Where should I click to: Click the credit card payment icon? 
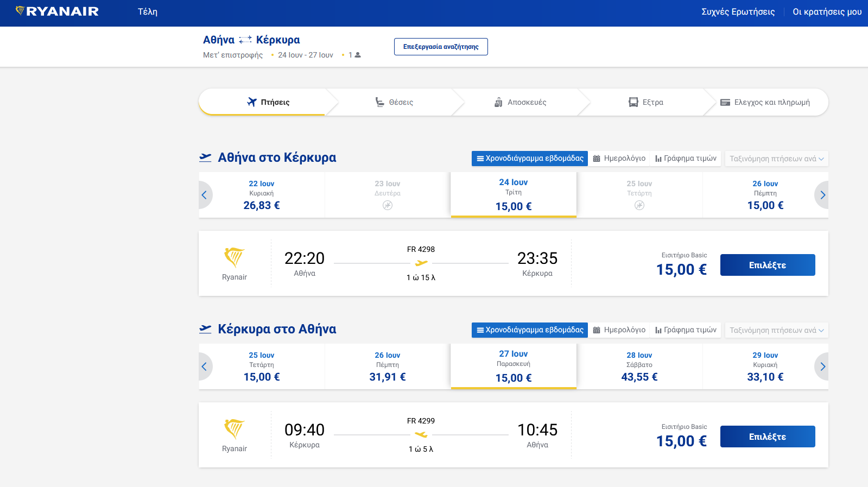(x=725, y=102)
